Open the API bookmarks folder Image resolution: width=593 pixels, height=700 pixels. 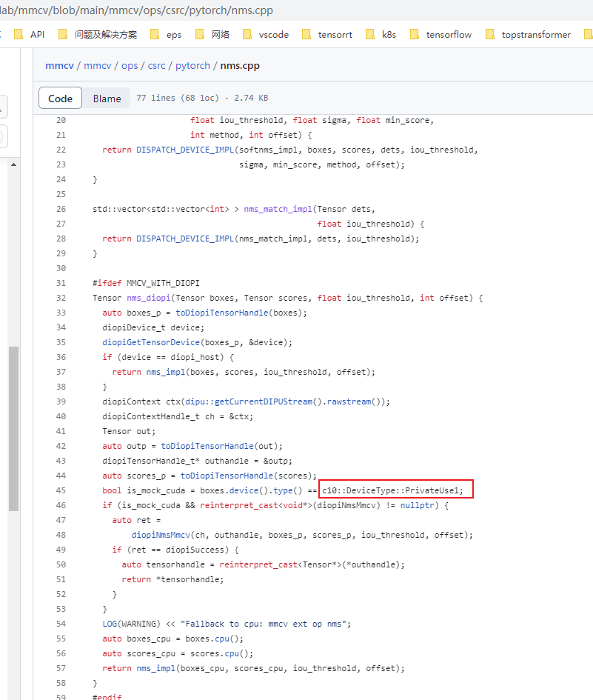pyautogui.click(x=36, y=34)
